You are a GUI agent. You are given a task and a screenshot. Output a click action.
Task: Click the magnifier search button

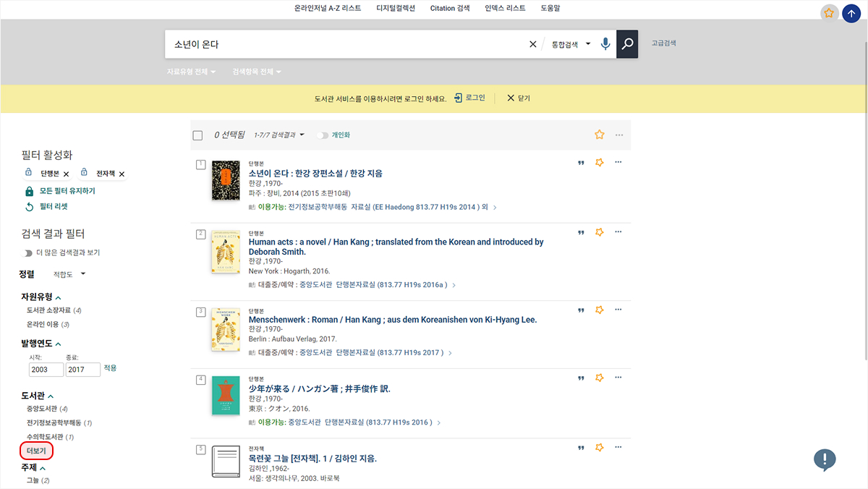pyautogui.click(x=627, y=44)
